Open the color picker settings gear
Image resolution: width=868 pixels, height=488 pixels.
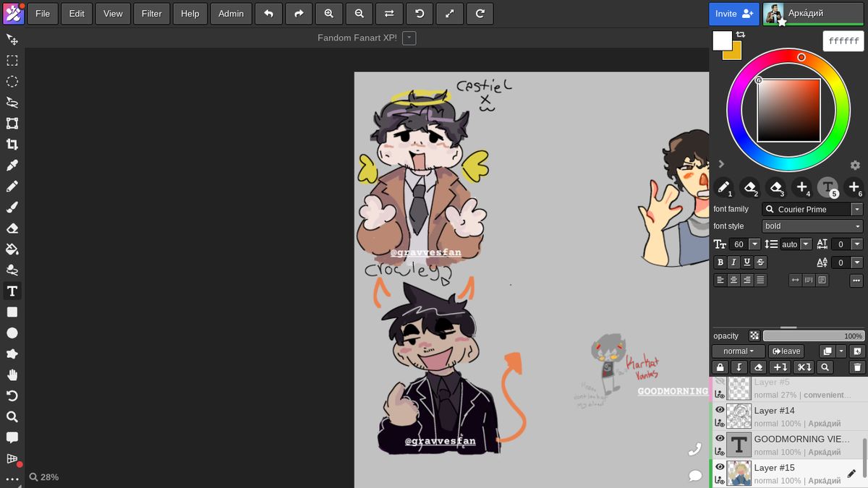854,166
